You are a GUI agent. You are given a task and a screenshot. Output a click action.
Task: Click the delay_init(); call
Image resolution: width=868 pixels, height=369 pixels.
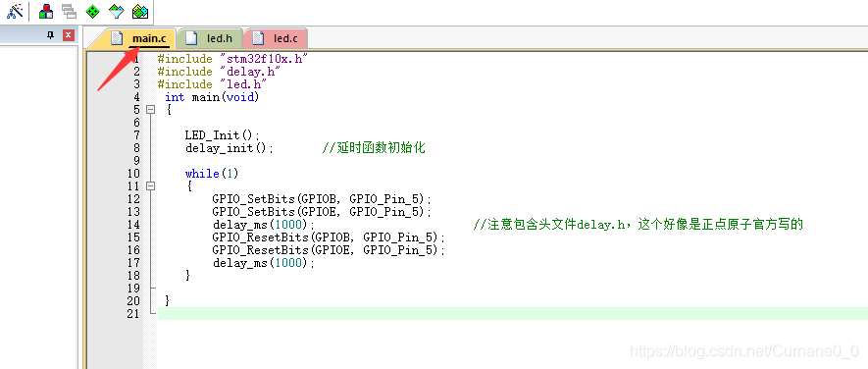tap(230, 148)
